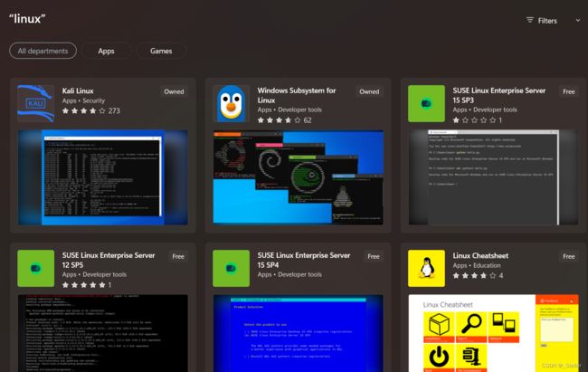This screenshot has height=372, width=588.
Task: Open the Windows Subsystem for Linux penguin icon
Action: (x=231, y=103)
